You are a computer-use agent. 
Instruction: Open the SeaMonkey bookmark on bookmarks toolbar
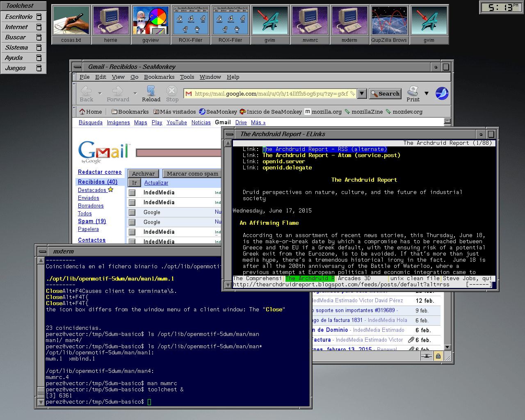pos(218,112)
